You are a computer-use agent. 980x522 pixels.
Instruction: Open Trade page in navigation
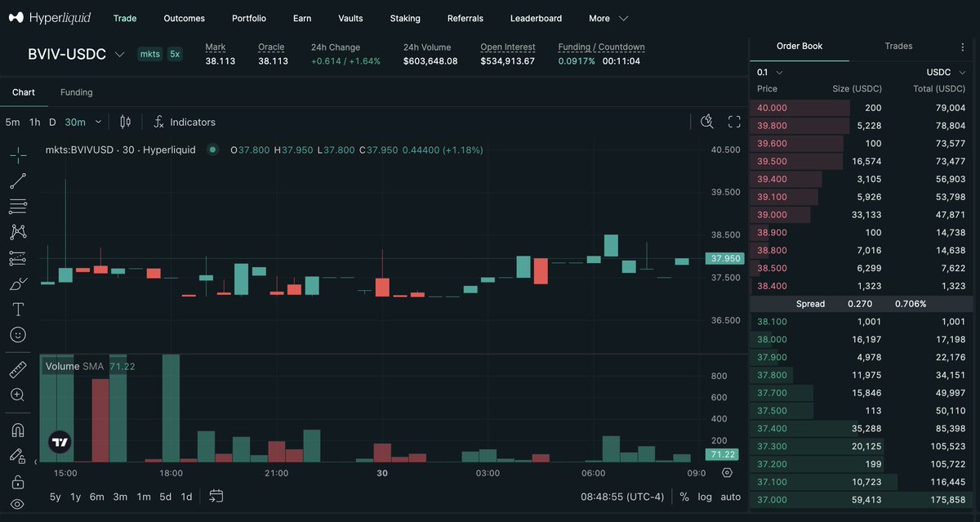125,18
